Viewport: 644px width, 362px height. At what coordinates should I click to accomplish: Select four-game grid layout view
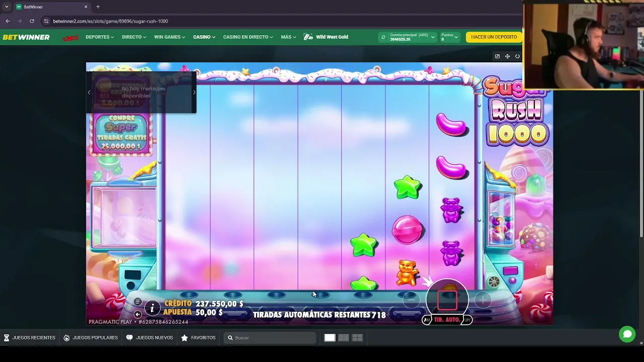point(357,338)
